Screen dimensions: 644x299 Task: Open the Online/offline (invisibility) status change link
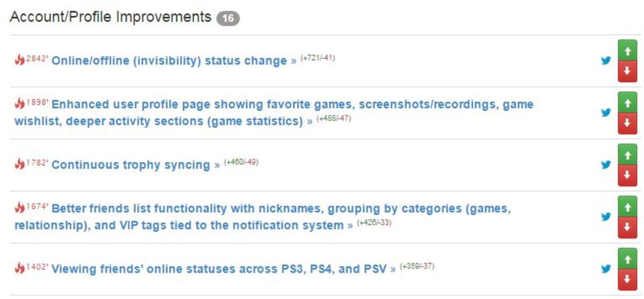(x=169, y=61)
